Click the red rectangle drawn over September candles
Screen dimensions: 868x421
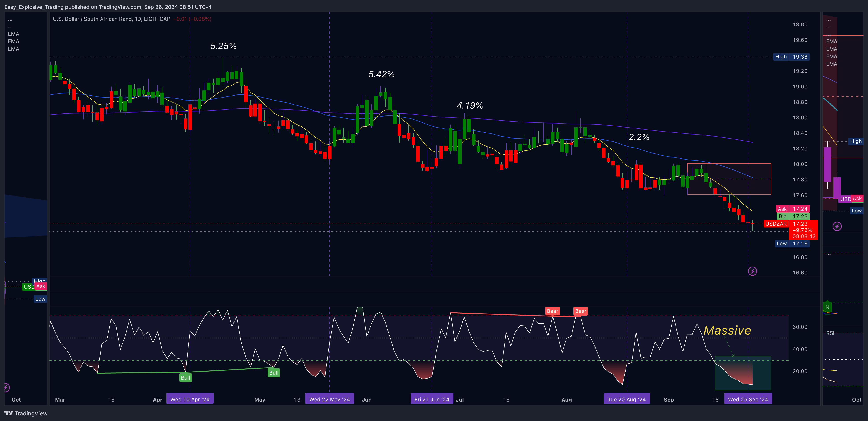click(729, 179)
